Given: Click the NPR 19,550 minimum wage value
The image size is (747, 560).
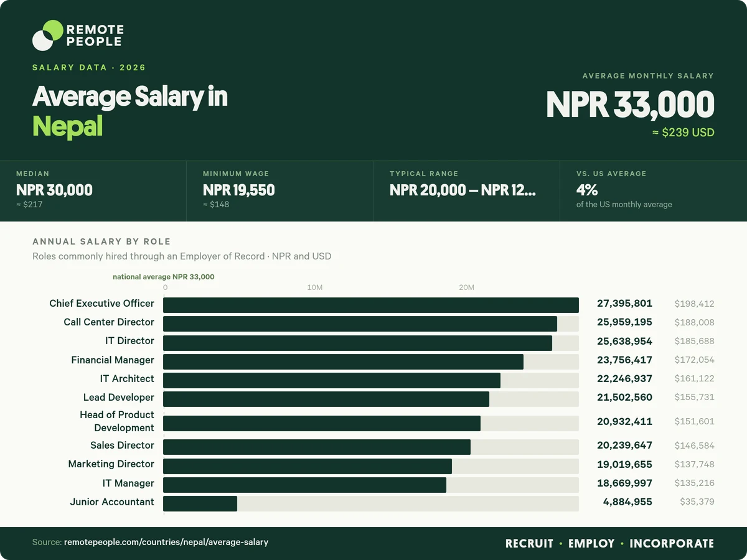Looking at the screenshot, I should click(x=238, y=190).
